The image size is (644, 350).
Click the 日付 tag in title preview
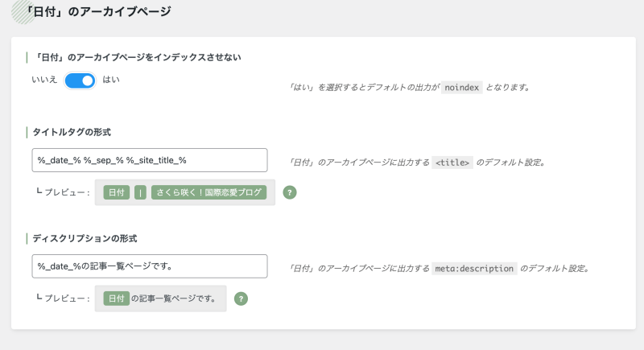[117, 192]
